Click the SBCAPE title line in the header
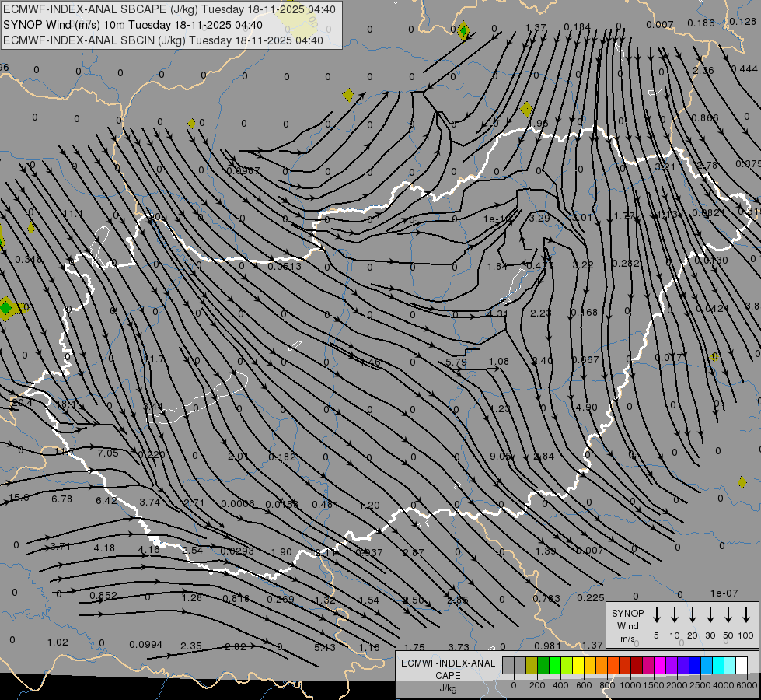The width and height of the screenshot is (761, 700). pyautogui.click(x=169, y=9)
